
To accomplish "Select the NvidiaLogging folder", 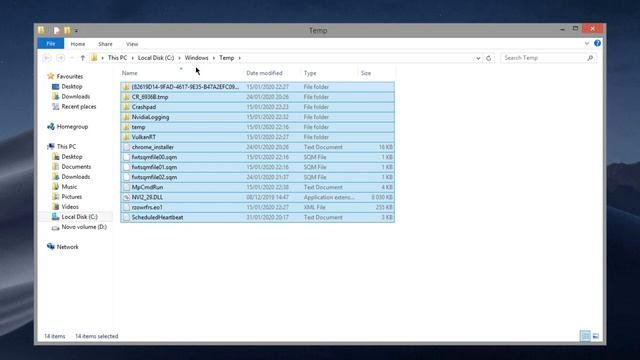I will click(x=258, y=117).
